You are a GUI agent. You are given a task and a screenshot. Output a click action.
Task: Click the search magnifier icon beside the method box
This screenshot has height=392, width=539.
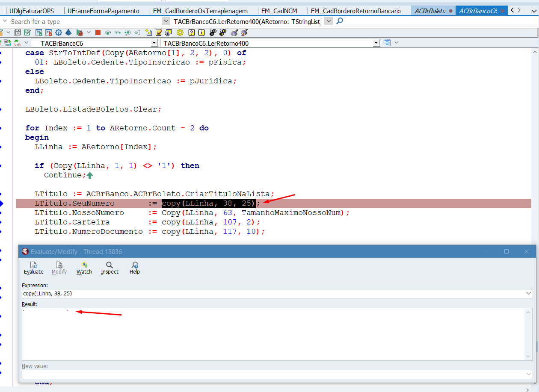340,21
